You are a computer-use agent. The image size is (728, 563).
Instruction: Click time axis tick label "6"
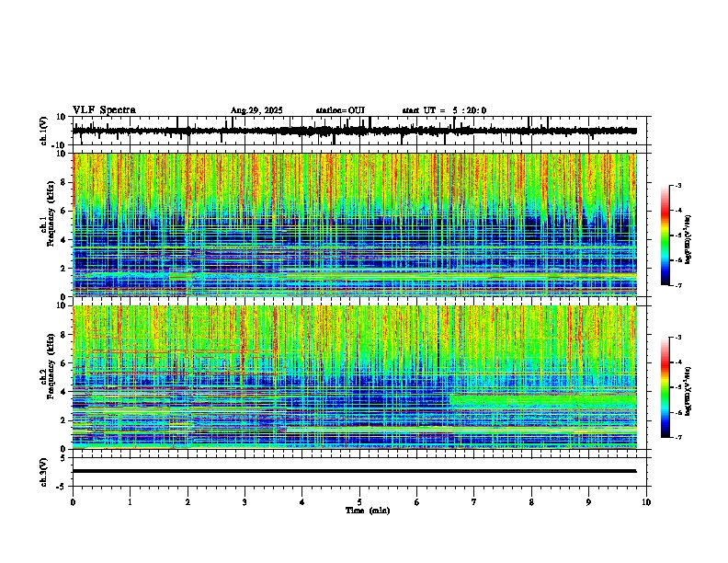[x=417, y=502]
